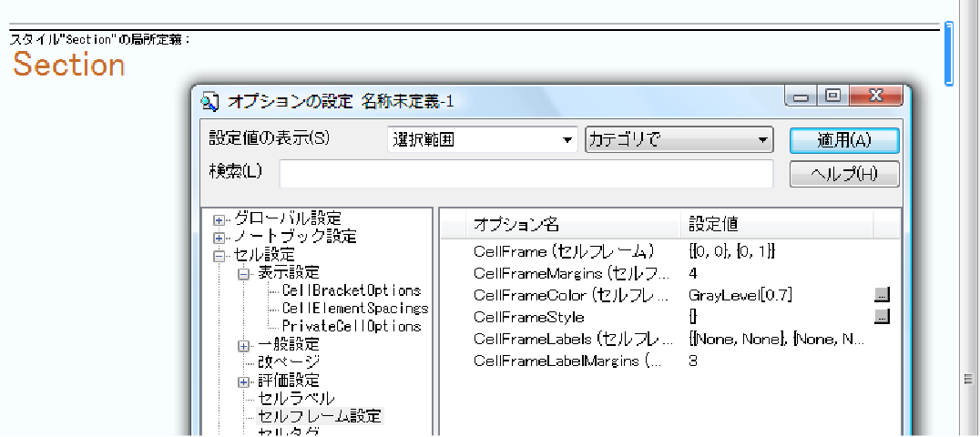The image size is (980, 437).
Task: Select the 改ページ tree item
Action: 289,362
